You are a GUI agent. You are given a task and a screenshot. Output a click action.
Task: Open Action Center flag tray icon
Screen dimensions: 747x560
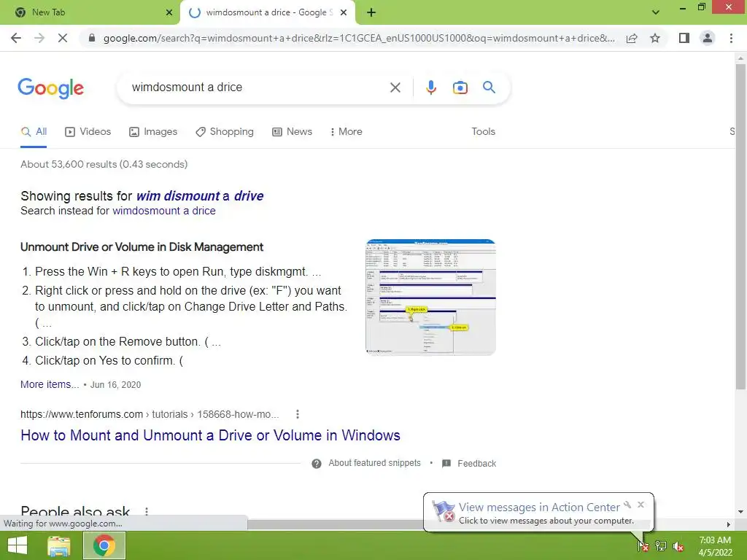(x=643, y=545)
